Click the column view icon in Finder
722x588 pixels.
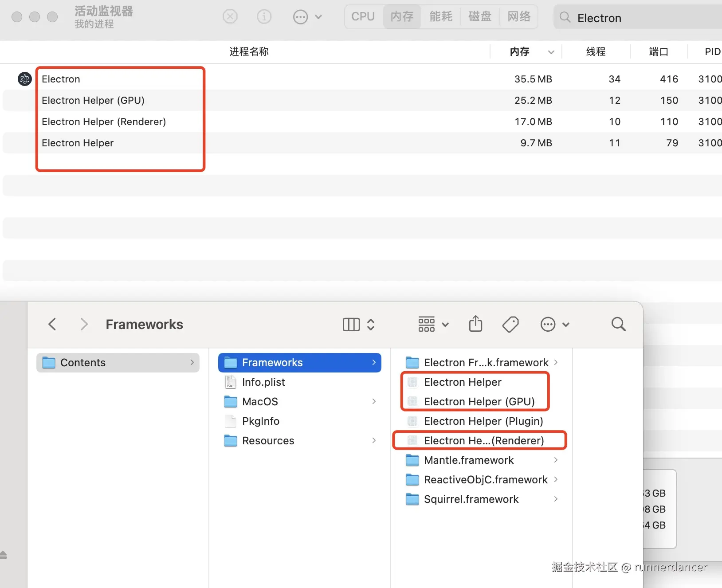[351, 325]
